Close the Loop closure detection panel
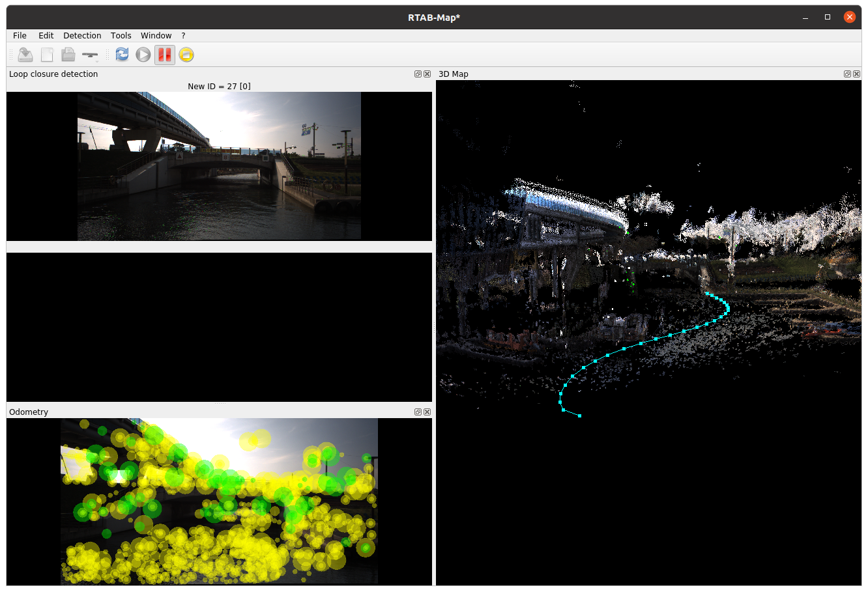Screen dimensions: 868x592 [427, 74]
